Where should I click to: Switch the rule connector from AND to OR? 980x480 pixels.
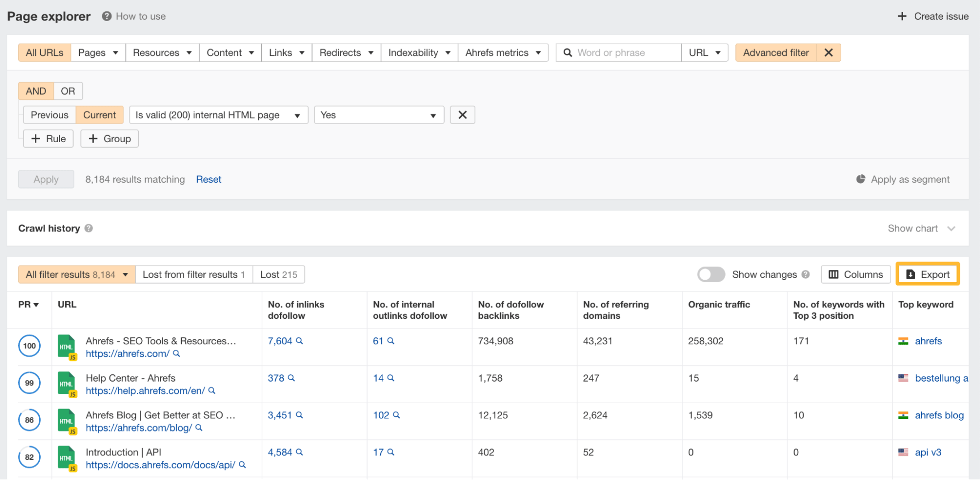[68, 91]
